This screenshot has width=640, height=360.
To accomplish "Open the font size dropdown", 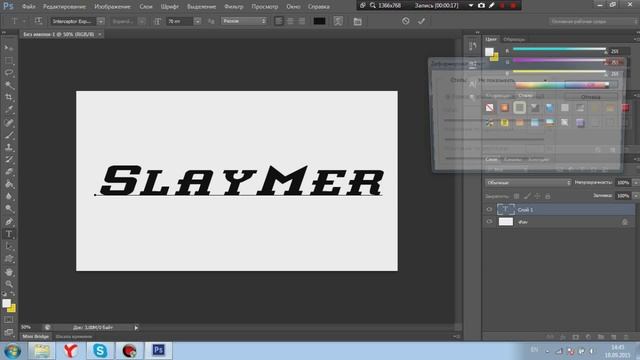I will [197, 21].
